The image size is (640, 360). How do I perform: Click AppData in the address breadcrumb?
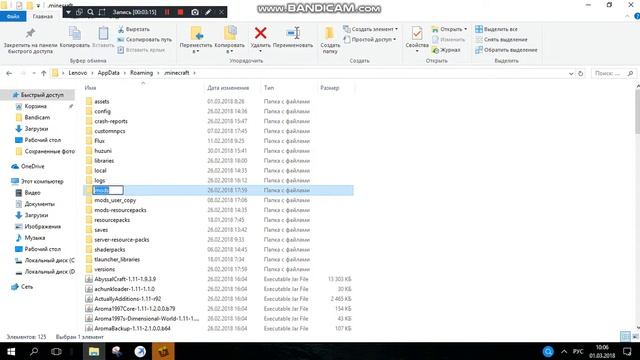pos(109,73)
